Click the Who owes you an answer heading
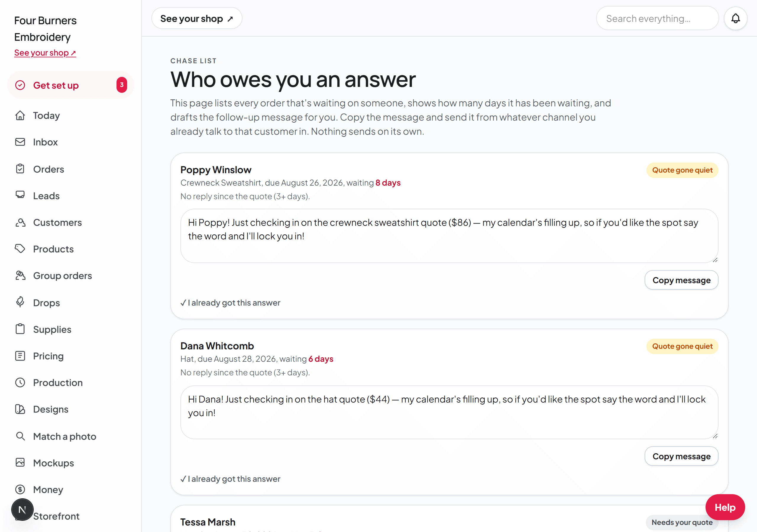757x532 pixels. tap(293, 80)
